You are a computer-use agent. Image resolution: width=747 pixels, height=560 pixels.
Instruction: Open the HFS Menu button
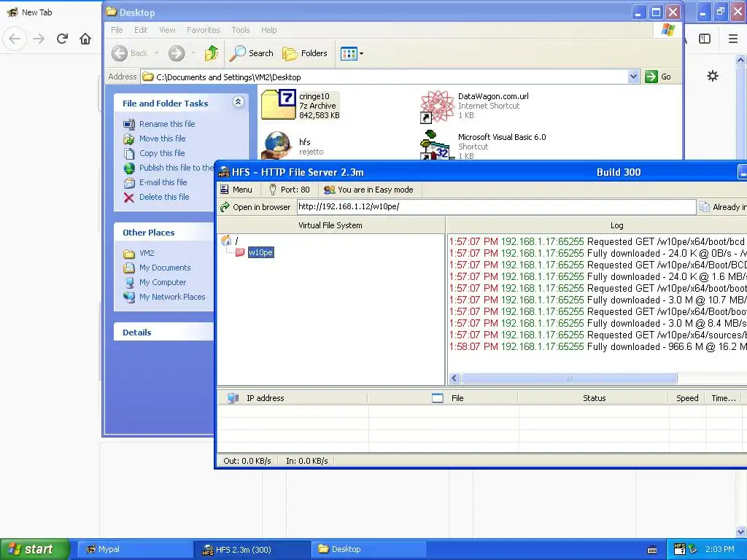click(x=236, y=190)
